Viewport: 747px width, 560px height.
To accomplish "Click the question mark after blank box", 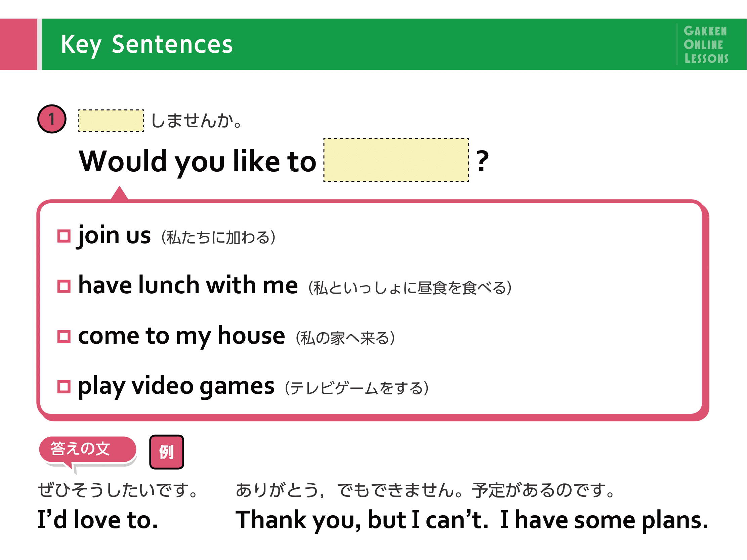I will click(482, 161).
